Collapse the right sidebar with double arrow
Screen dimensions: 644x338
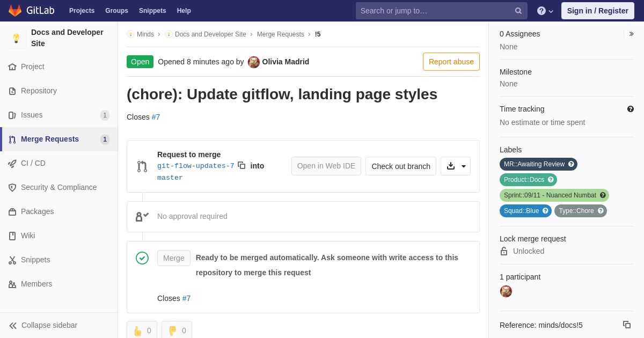coord(631,34)
